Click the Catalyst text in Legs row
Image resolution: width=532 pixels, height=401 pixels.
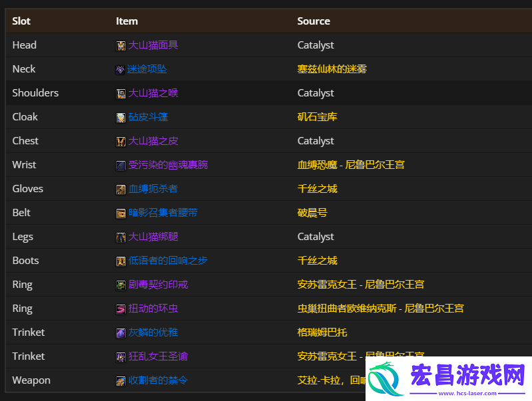tap(316, 237)
